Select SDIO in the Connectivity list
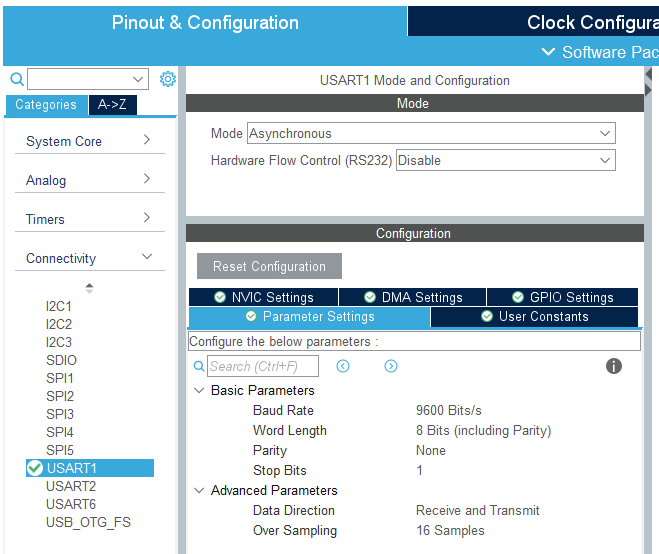The width and height of the screenshot is (659, 554). [61, 360]
